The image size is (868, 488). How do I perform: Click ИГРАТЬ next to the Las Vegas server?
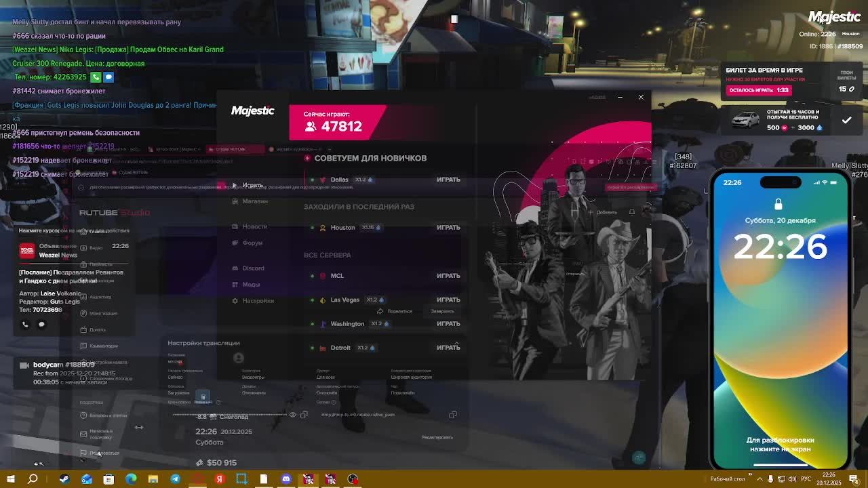tap(448, 300)
